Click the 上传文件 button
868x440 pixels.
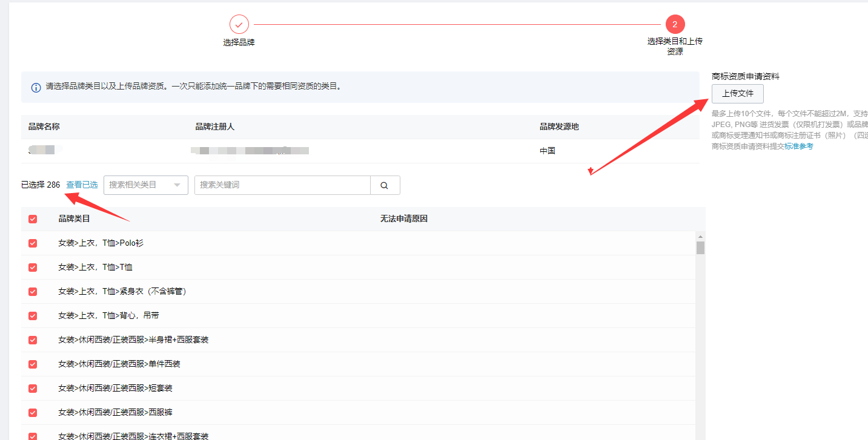737,94
